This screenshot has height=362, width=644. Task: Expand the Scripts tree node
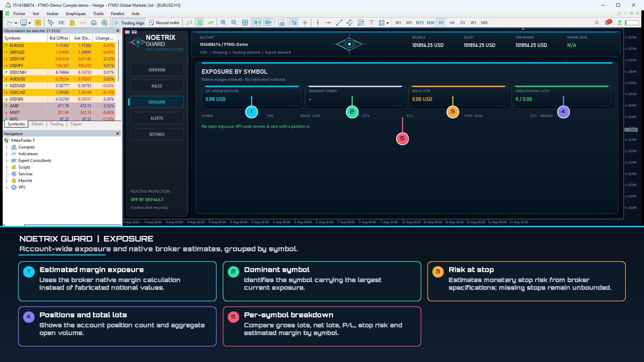point(6,167)
